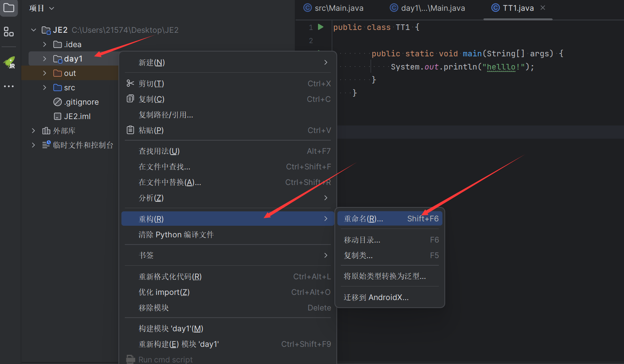The height and width of the screenshot is (364, 624).
Task: Expand the out folder node
Action: 44,73
